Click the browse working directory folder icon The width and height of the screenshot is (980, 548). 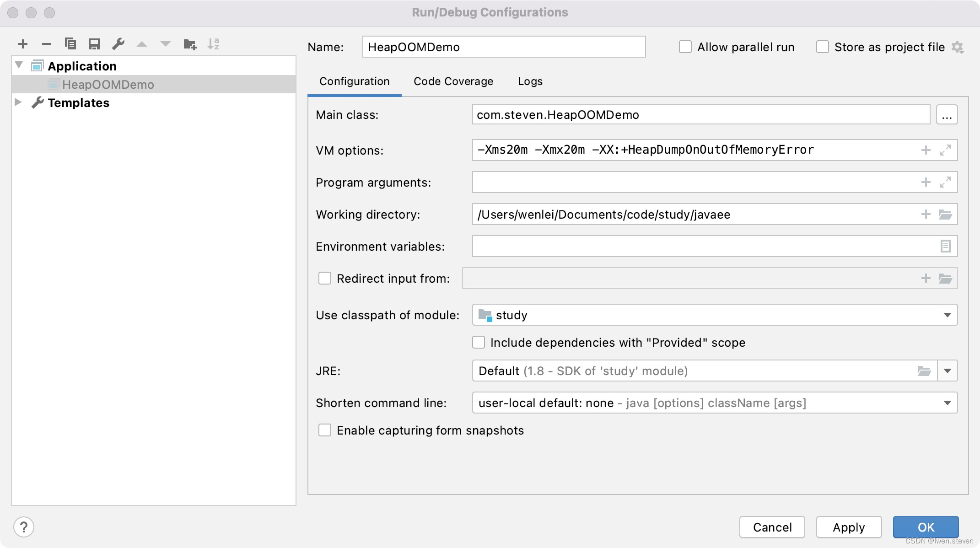click(945, 214)
